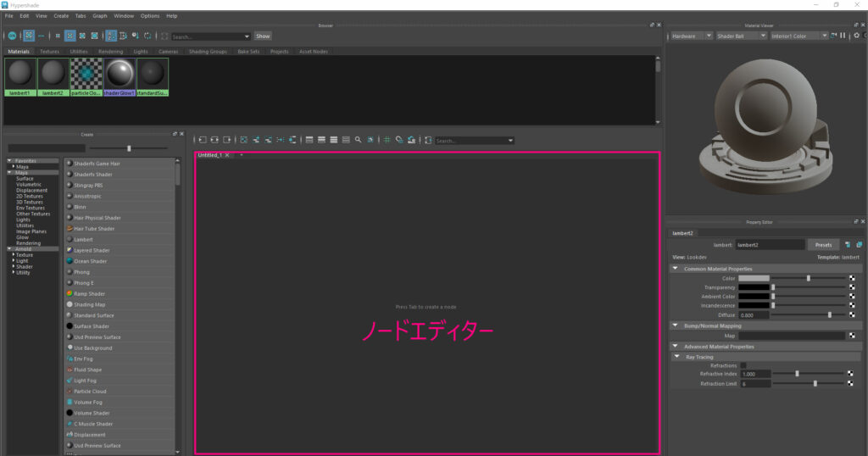
Task: Click output connections icon in node editor toolbar
Action: 227,140
